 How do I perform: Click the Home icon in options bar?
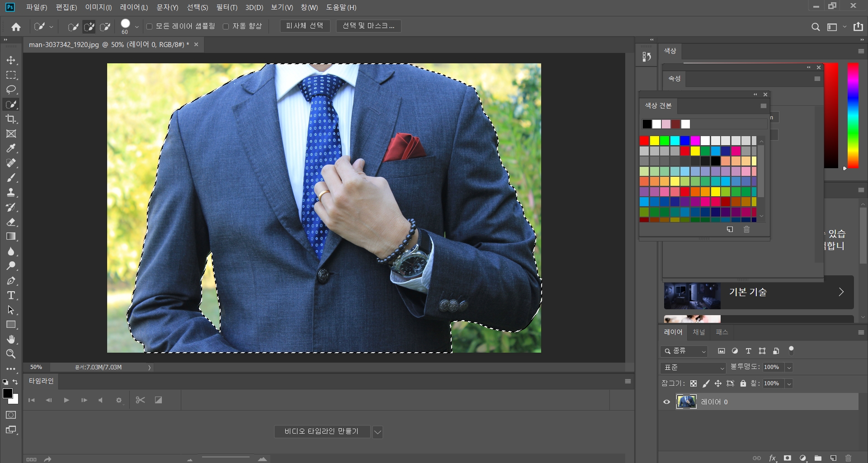[16, 27]
